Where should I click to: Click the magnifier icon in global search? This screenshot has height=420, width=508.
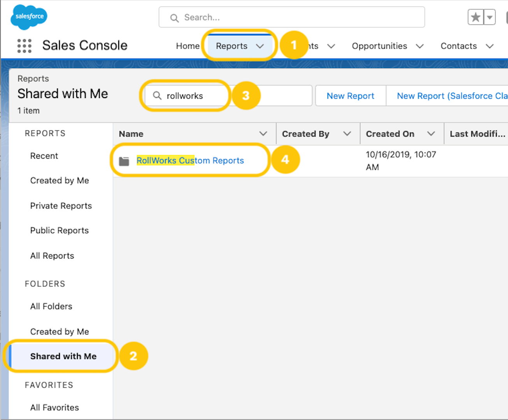174,18
